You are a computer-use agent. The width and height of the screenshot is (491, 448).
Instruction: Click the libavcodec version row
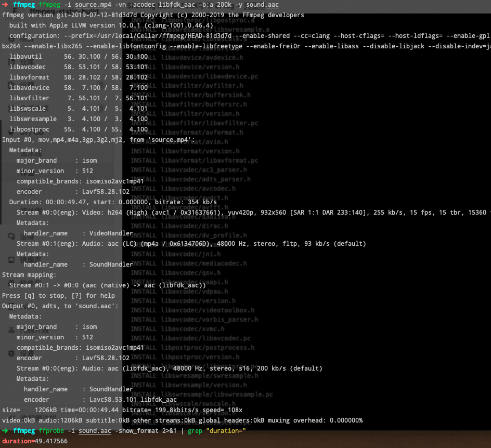[x=79, y=67]
